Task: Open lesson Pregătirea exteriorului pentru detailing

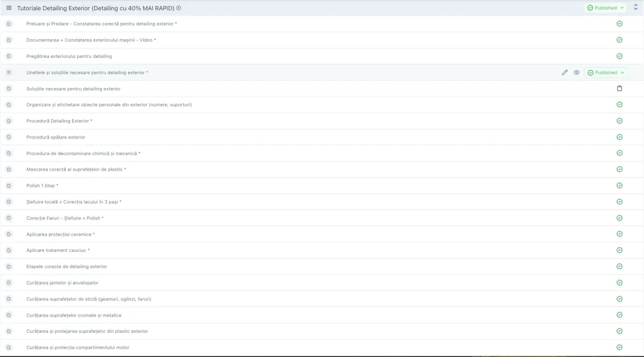Action: pyautogui.click(x=69, y=56)
